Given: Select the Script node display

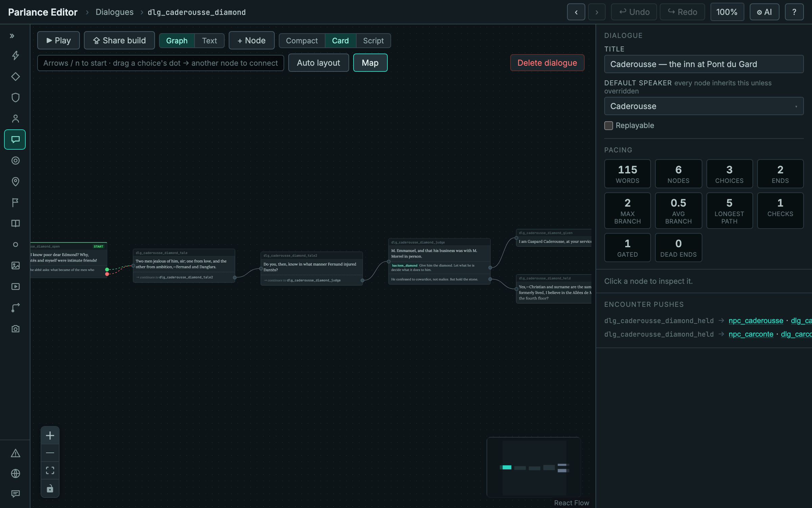Looking at the screenshot, I should [373, 41].
